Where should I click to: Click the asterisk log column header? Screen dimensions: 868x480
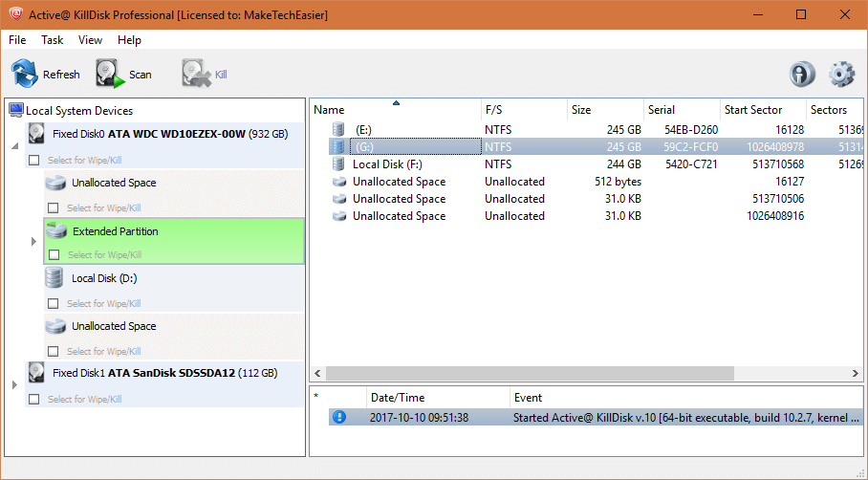coord(338,398)
